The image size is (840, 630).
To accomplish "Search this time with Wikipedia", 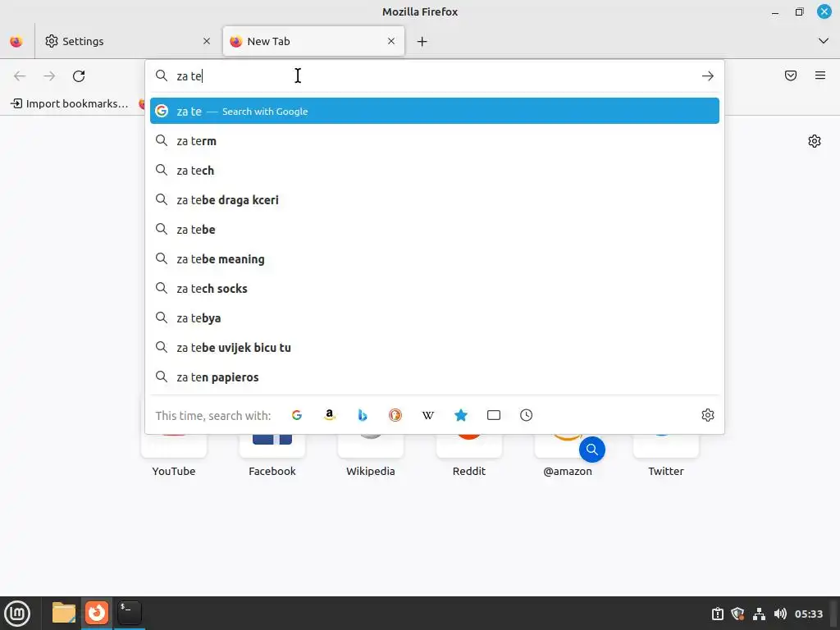I will coord(428,415).
